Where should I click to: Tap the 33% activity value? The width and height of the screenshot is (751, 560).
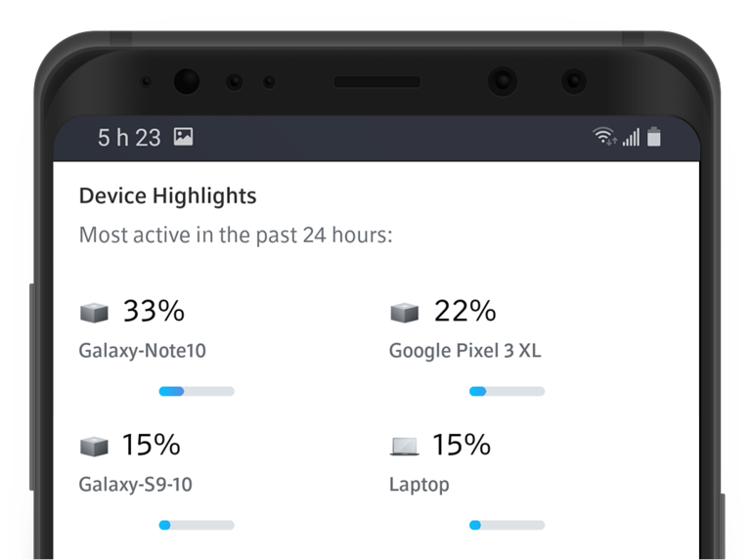[154, 312]
